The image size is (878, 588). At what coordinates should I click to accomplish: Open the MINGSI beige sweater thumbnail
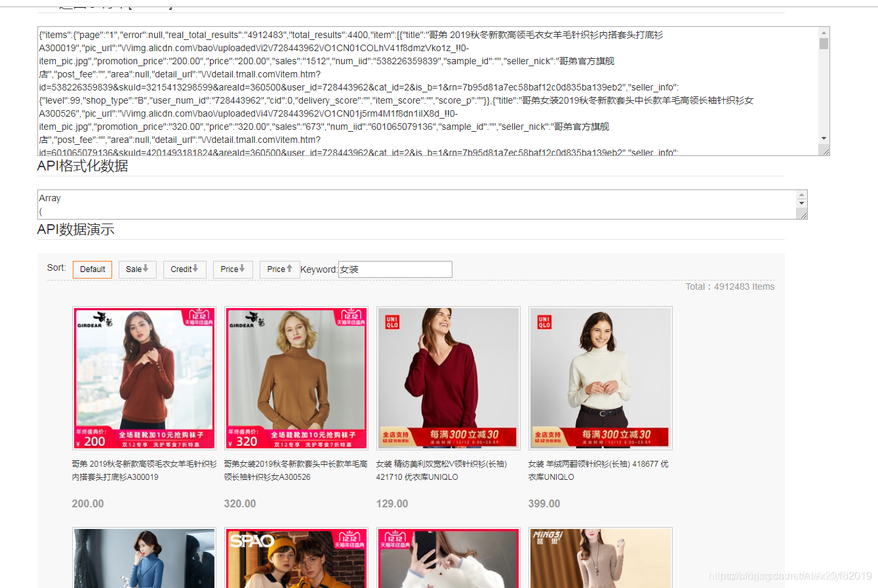coord(601,557)
